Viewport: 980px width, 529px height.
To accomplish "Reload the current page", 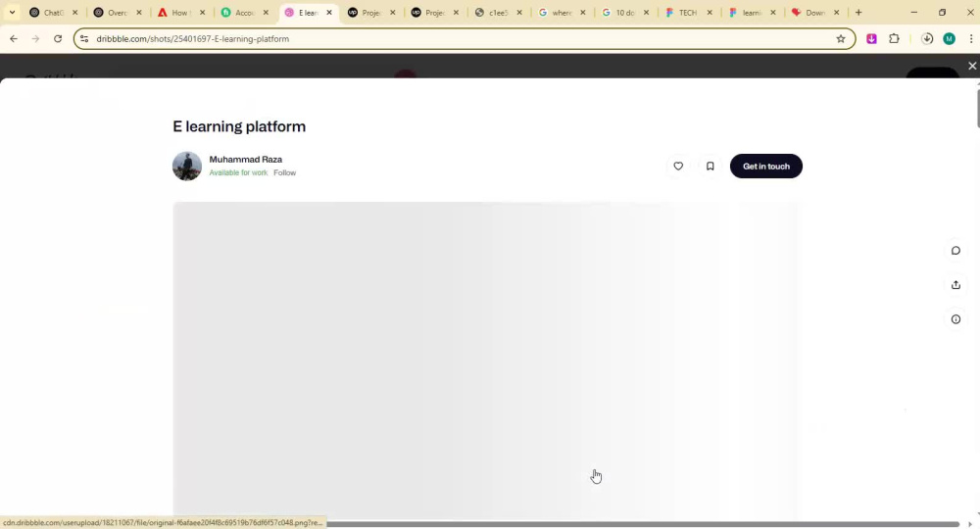I will point(58,39).
